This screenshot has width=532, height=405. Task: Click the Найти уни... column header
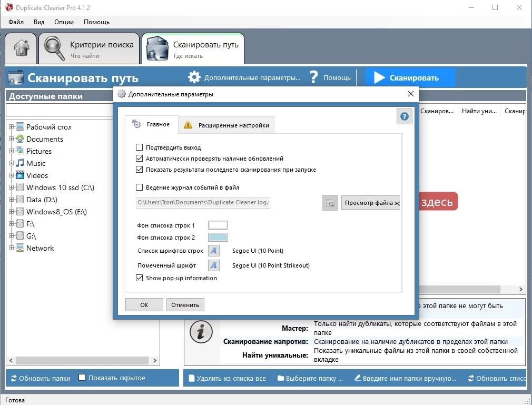479,111
